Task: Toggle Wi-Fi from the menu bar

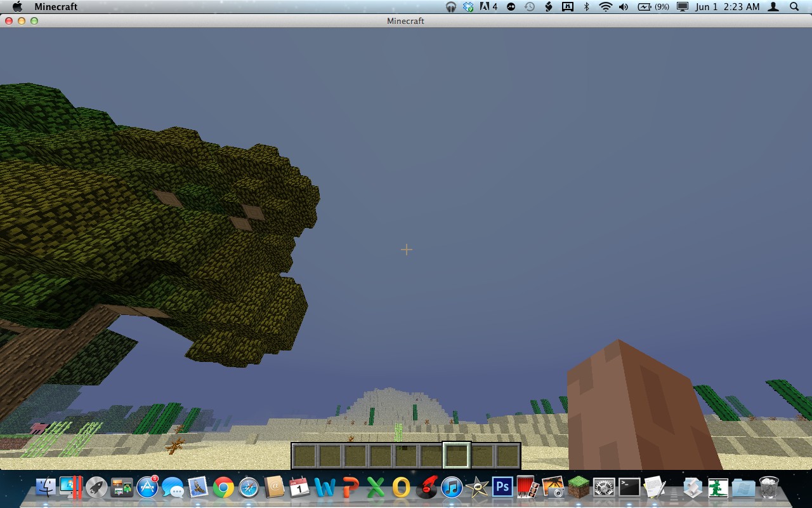Action: [604, 7]
